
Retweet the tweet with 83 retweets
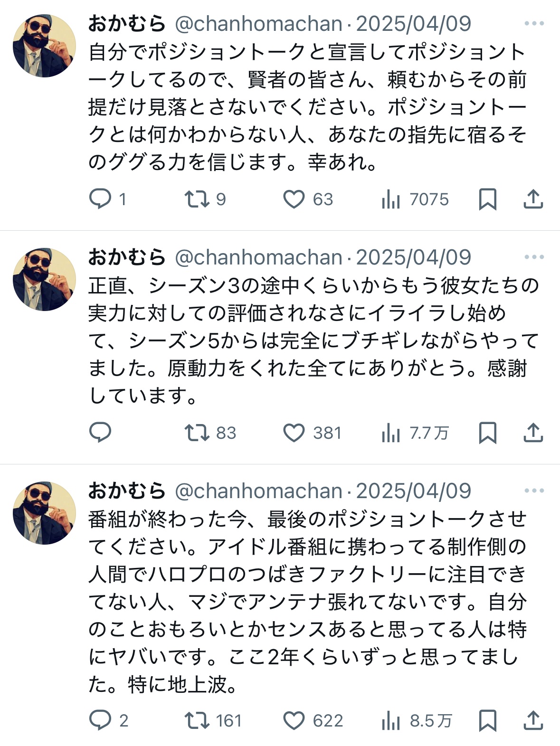(197, 433)
